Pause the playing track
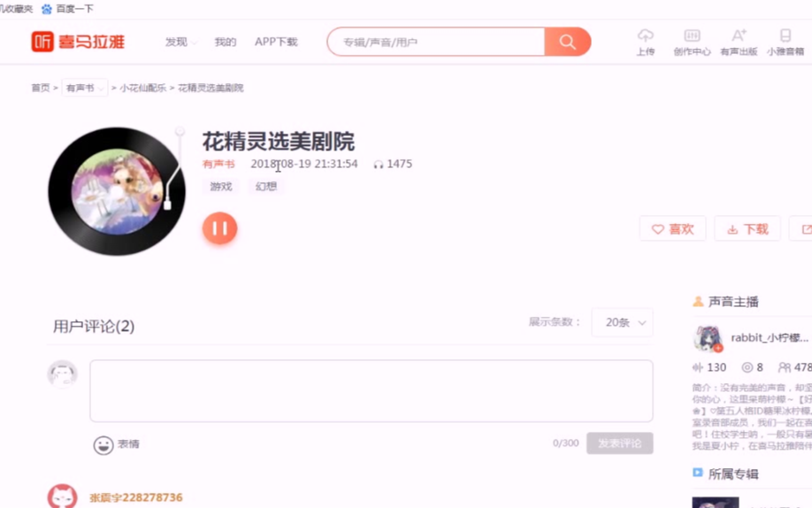 (x=219, y=228)
